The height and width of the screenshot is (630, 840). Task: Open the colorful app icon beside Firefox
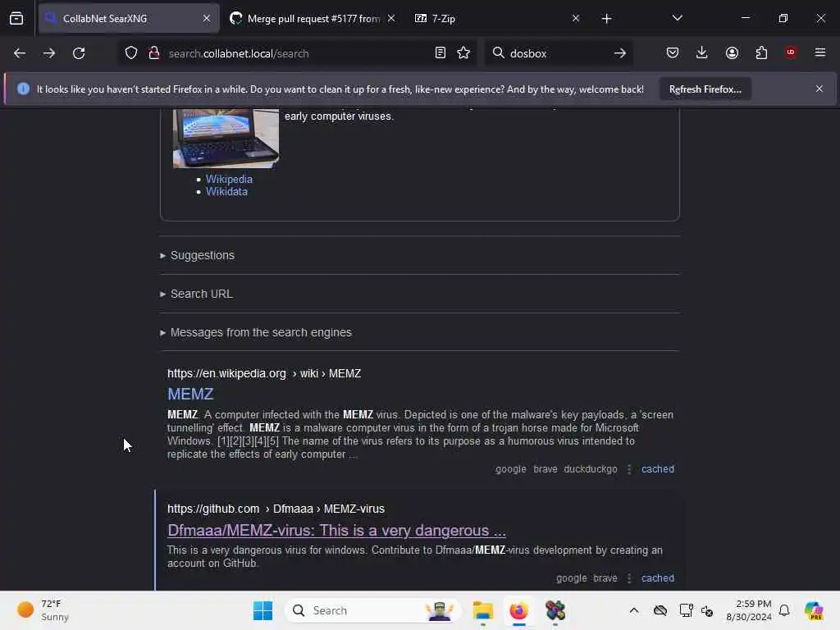(x=555, y=610)
